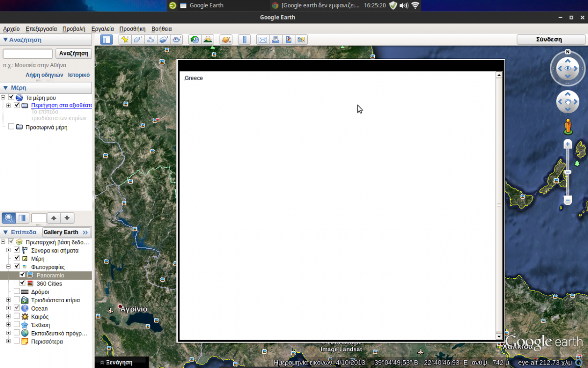Open the volume icon in system tray
Image resolution: width=588 pixels, height=368 pixels.
(x=404, y=5)
